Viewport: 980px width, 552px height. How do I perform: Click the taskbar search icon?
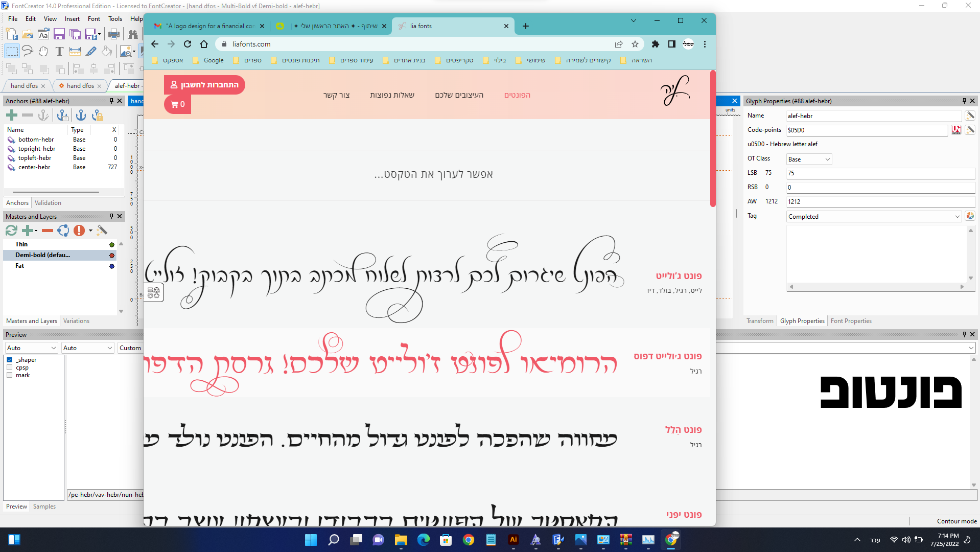334,540
